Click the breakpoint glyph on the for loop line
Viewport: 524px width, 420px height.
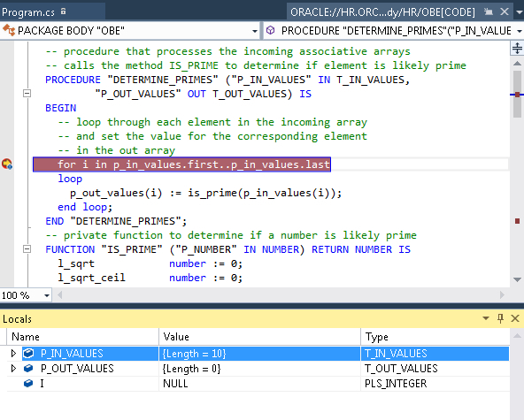coord(7,164)
